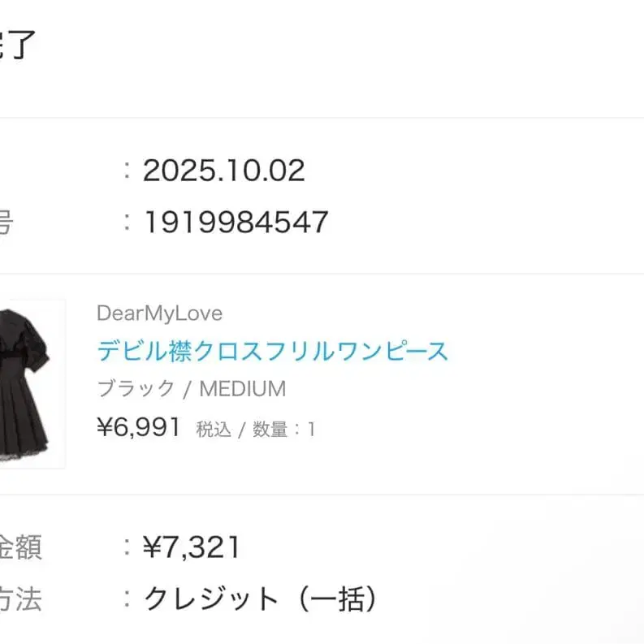The height and width of the screenshot is (644, 644).
Task: Click the payment method クレジット（一括）
Action: (260, 599)
